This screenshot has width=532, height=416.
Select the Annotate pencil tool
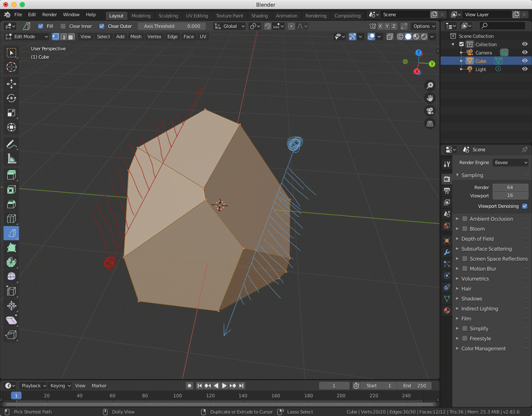(11, 144)
